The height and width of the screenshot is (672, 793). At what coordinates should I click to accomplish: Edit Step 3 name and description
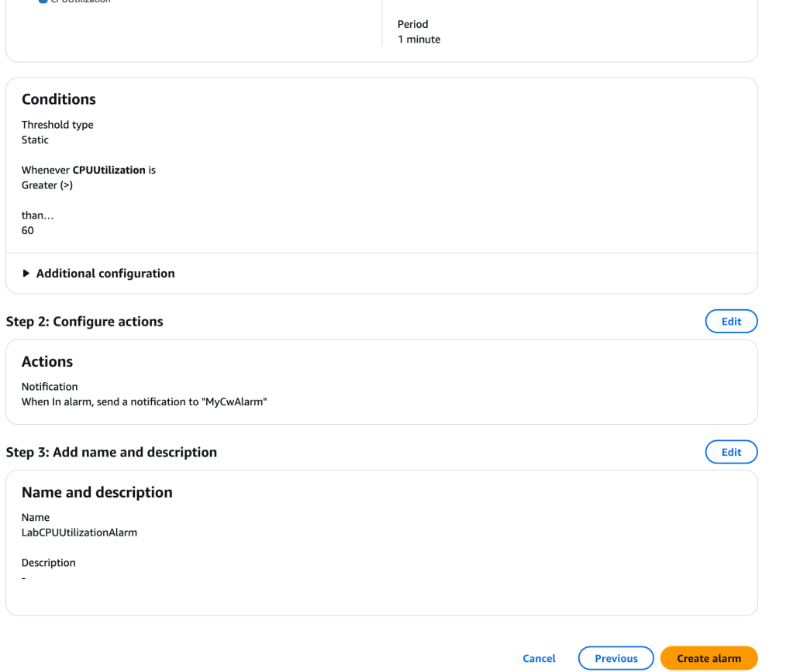pyautogui.click(x=731, y=453)
